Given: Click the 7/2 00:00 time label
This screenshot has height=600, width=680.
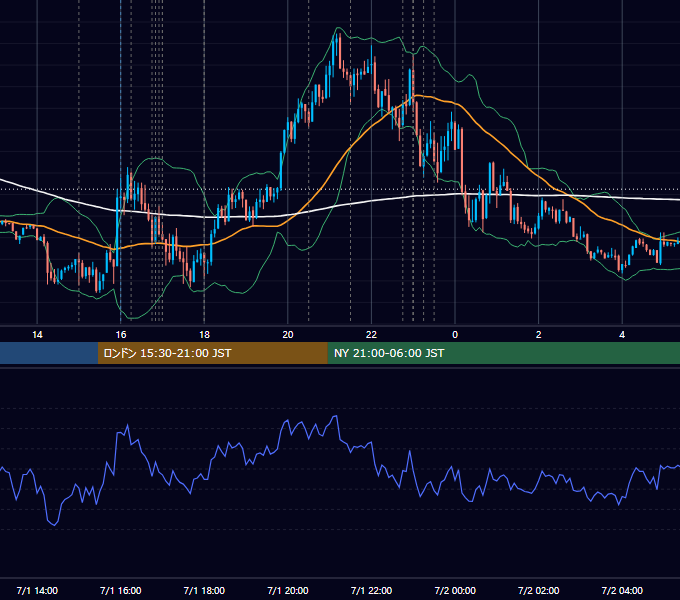Looking at the screenshot, I should tap(455, 590).
